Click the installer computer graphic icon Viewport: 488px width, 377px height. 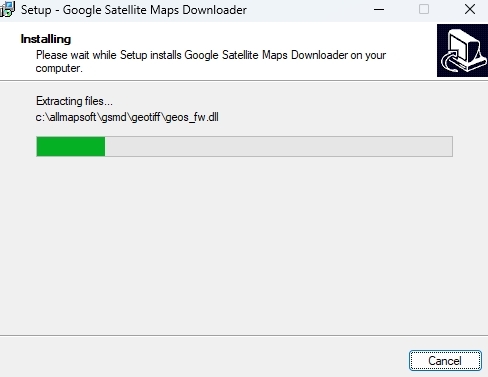462,50
